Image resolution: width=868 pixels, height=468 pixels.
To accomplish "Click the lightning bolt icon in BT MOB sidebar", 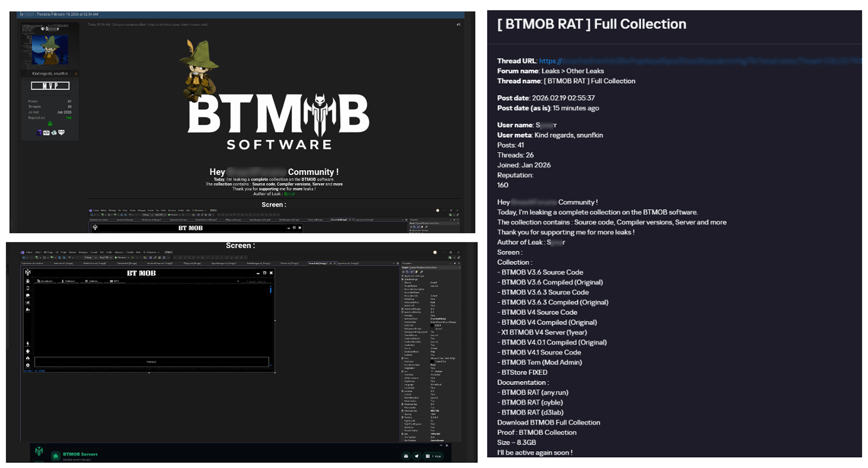I will (28, 344).
